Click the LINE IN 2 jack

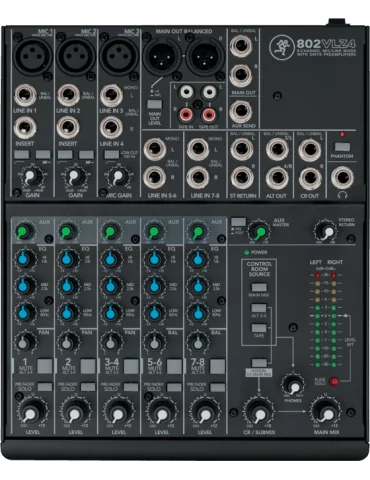[68, 95]
